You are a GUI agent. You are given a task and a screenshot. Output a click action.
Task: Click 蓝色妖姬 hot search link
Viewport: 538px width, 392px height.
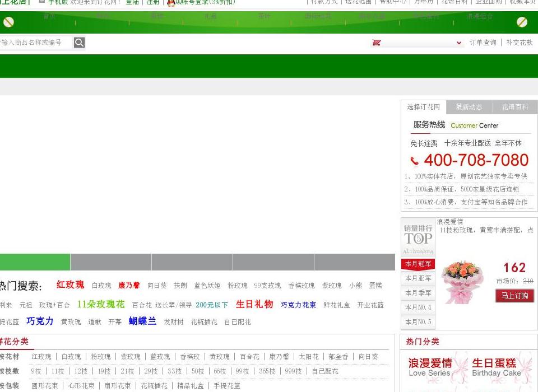point(207,286)
